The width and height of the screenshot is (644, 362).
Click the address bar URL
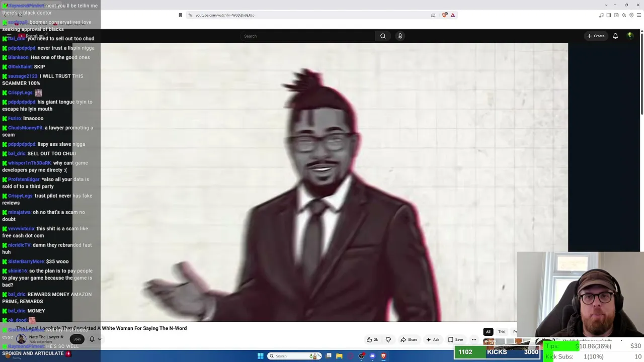click(x=225, y=15)
